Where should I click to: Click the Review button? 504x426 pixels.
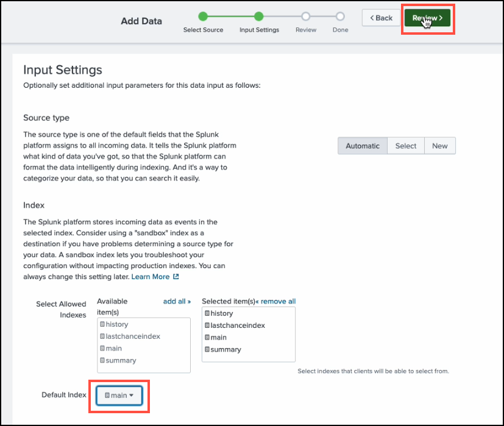pos(427,18)
